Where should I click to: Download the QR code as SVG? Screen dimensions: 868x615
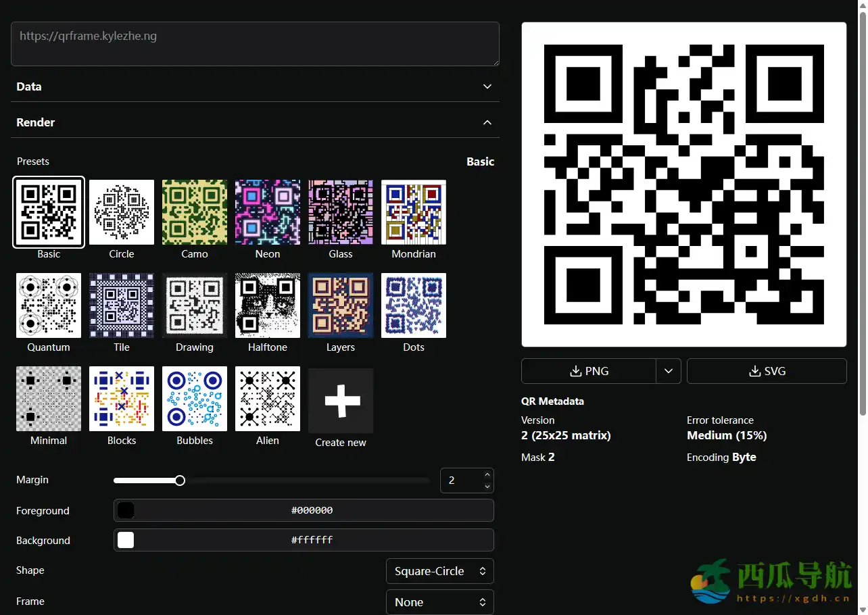(767, 370)
